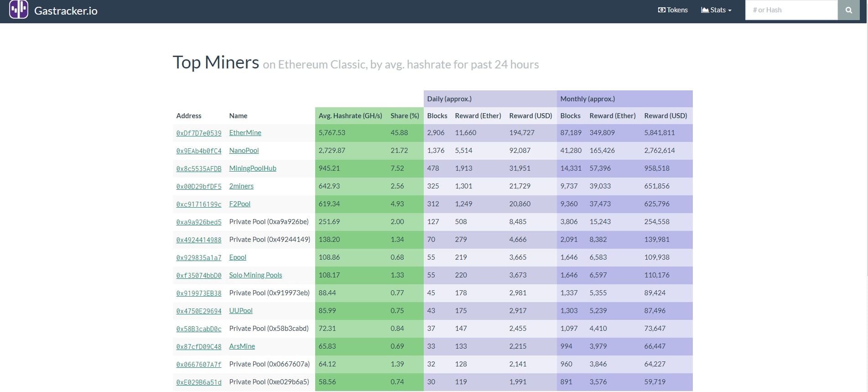Open address 0x00D29bfDF5
Screen dimensions: 868x392
tap(199, 187)
